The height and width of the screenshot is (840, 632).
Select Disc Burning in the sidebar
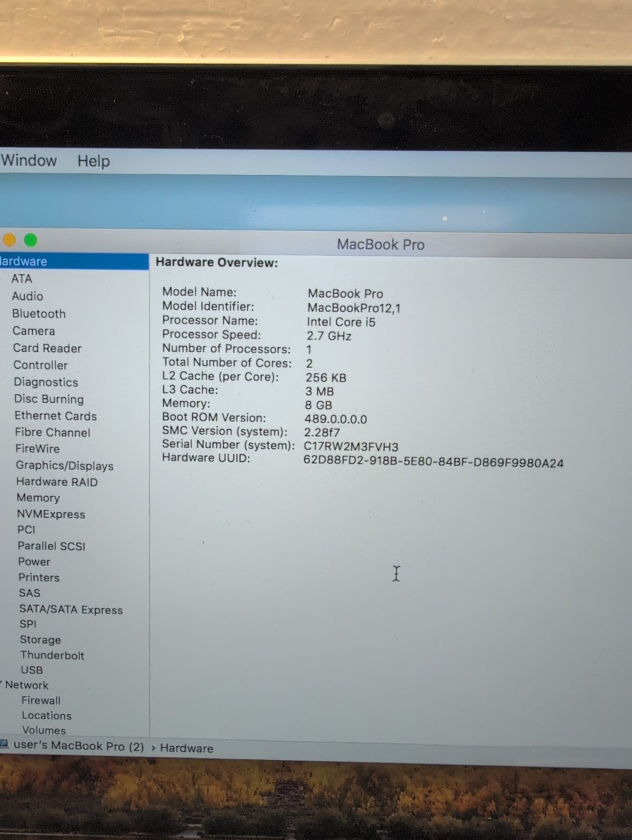pos(49,399)
